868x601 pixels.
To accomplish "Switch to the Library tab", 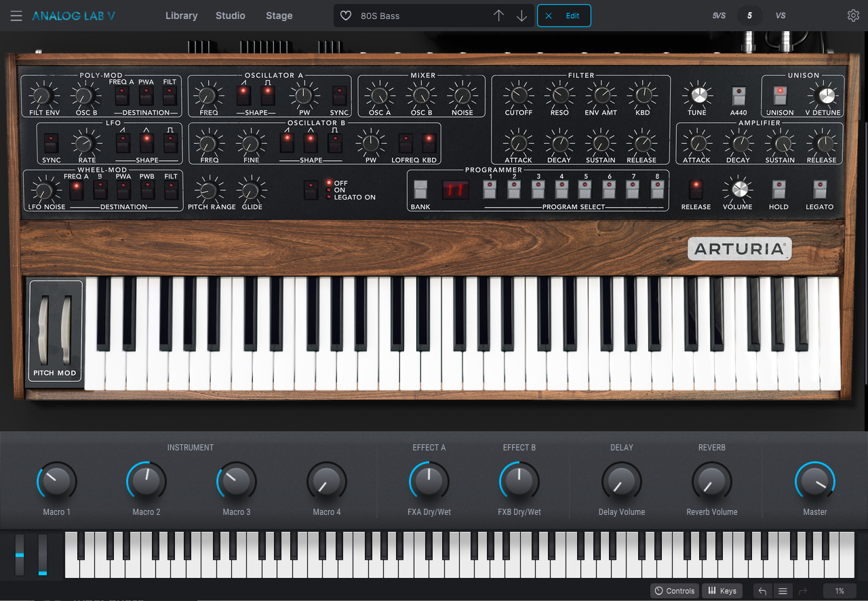I will [x=181, y=16].
